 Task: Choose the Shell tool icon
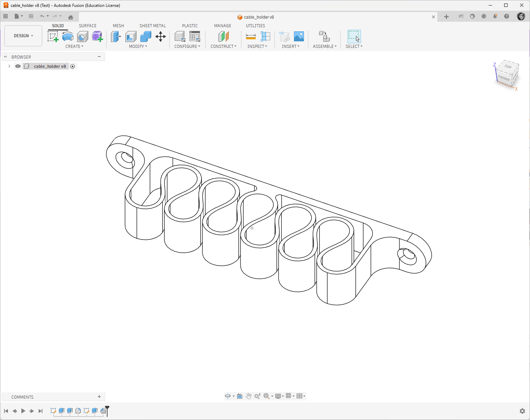131,36
